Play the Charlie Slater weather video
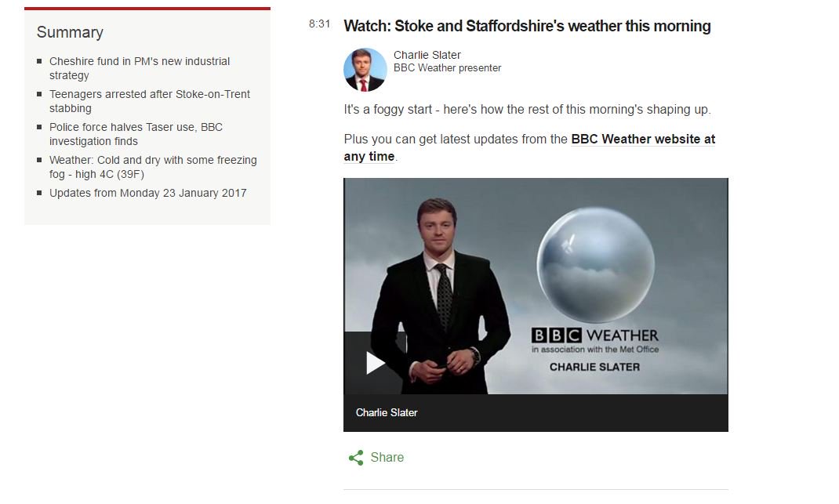The width and height of the screenshot is (839, 504). coord(376,363)
